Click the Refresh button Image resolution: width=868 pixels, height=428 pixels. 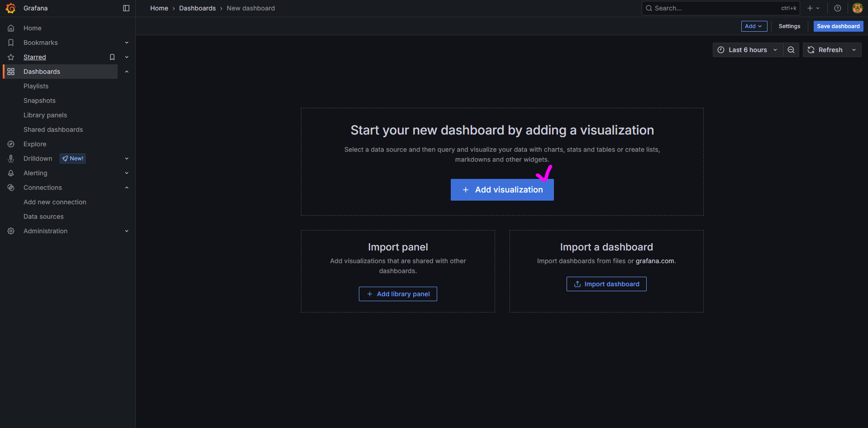[x=825, y=50]
